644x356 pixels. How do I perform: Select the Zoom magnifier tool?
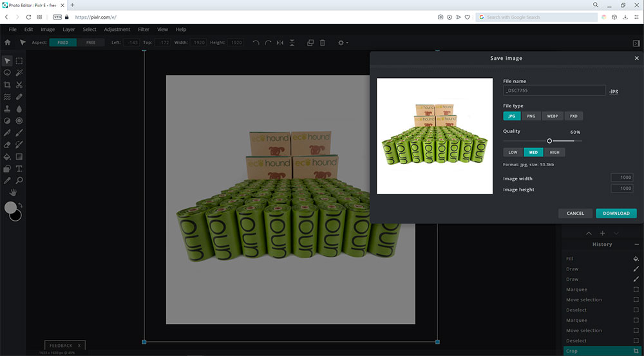pyautogui.click(x=19, y=181)
